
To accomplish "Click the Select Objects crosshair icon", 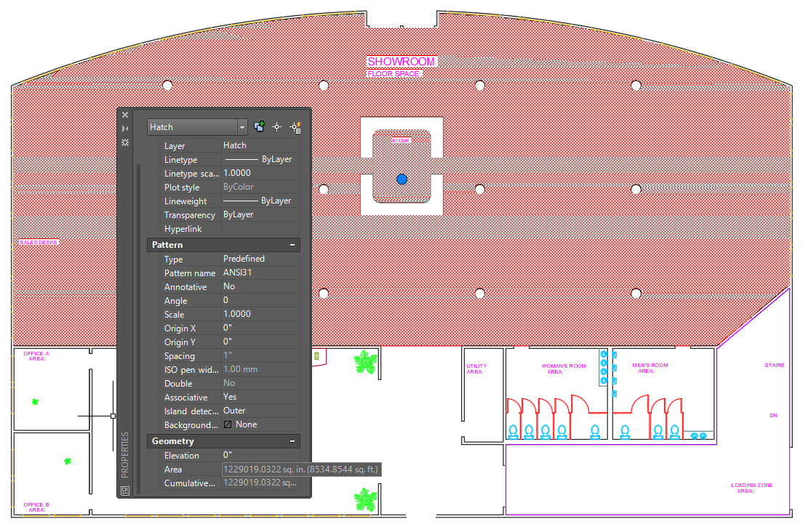I will pyautogui.click(x=276, y=127).
